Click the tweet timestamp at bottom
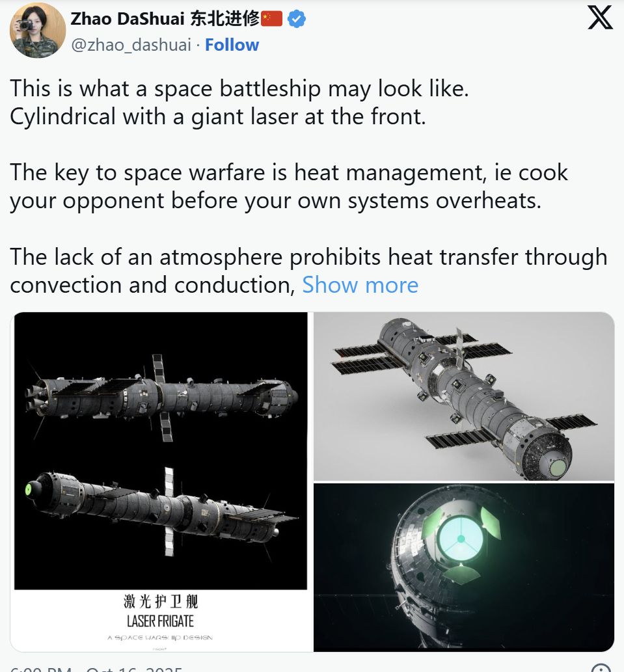 point(96,669)
